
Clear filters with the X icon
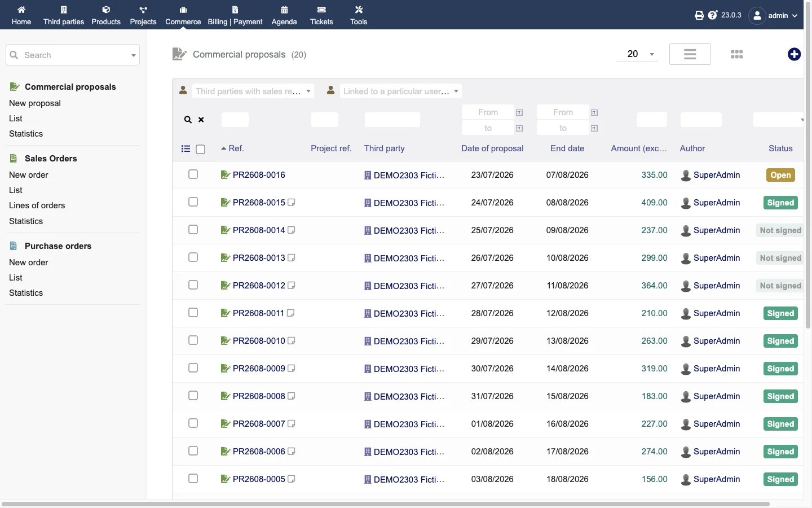[x=201, y=120]
